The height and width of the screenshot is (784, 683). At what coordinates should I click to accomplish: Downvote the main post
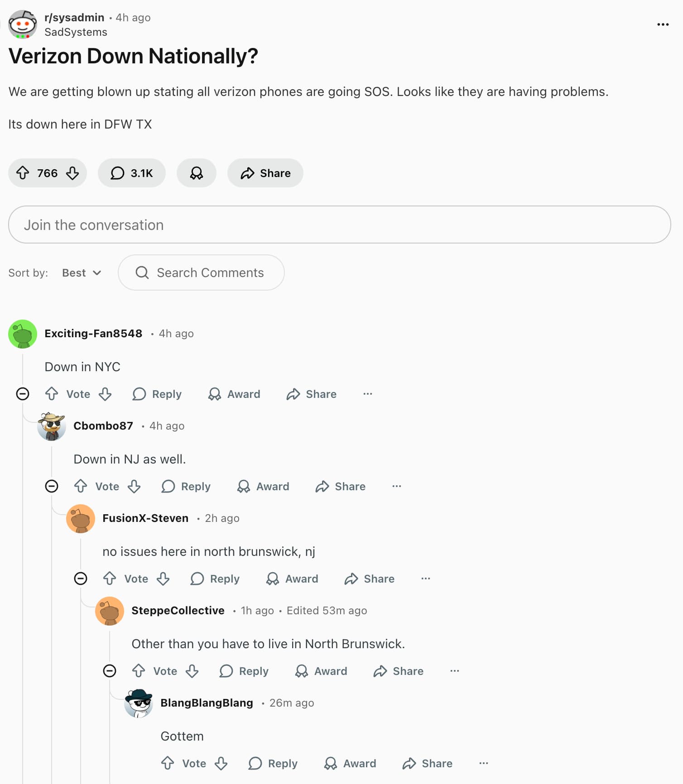point(72,173)
